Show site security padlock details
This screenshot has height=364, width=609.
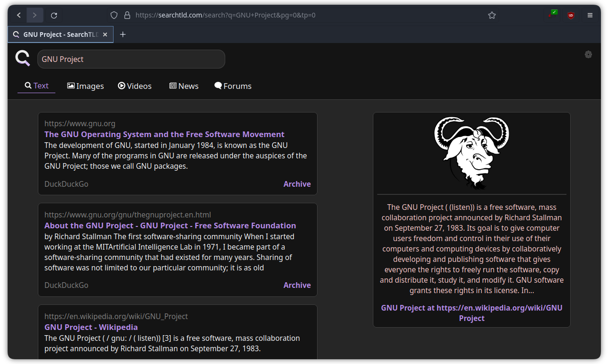pos(127,15)
